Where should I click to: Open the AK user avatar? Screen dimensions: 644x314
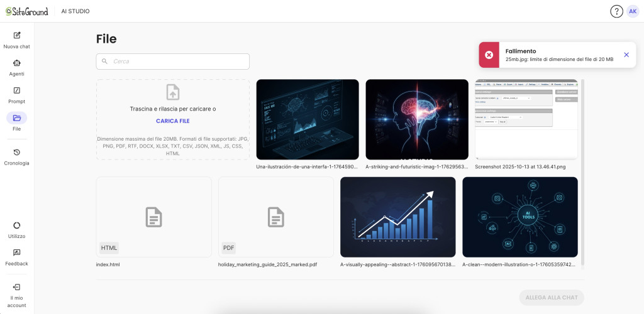click(633, 11)
